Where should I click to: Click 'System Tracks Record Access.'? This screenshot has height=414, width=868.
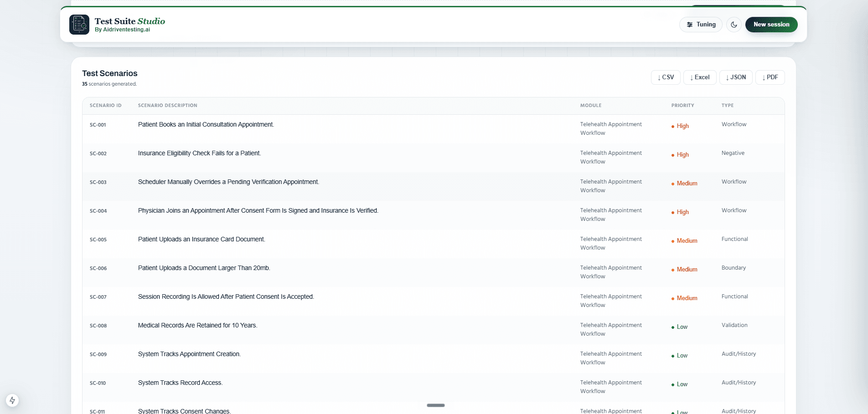[181, 383]
